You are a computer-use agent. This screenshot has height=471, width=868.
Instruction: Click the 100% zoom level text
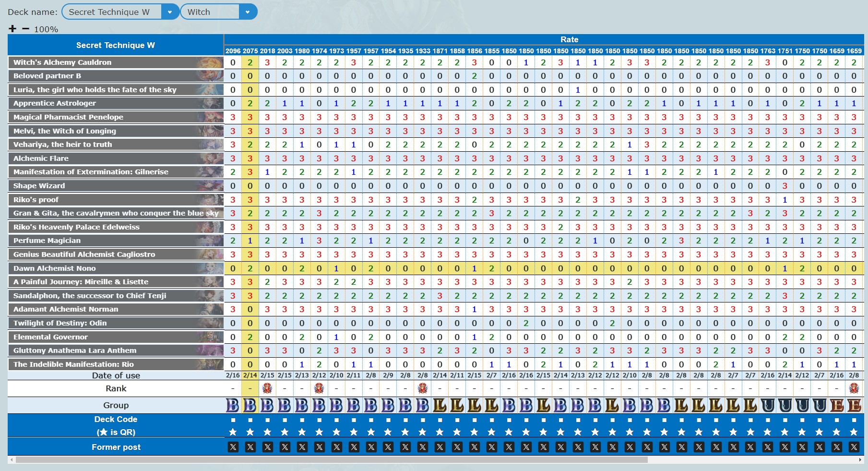coord(46,29)
